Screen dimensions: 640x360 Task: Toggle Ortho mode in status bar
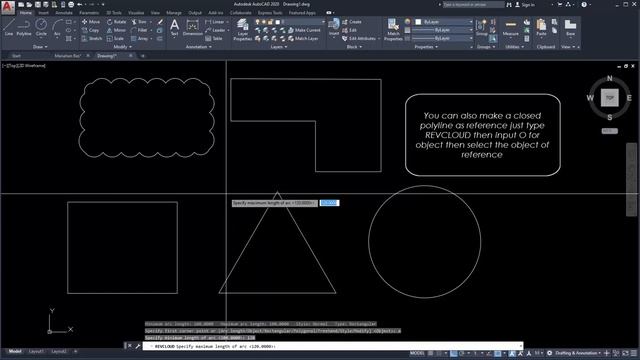[x=453, y=353]
